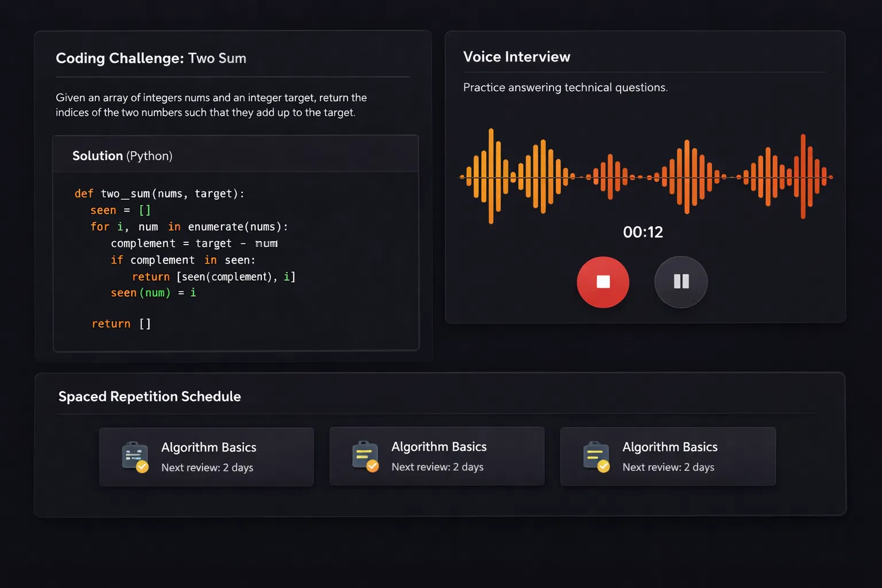Expand the Solution (Python) code section
This screenshot has width=882, height=588.
click(x=122, y=155)
